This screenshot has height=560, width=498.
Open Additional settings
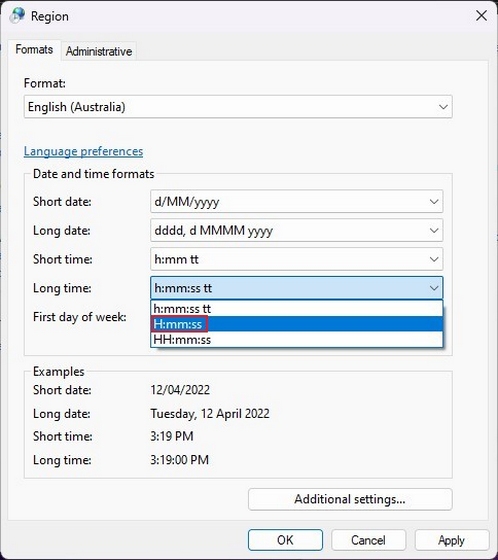(x=350, y=499)
